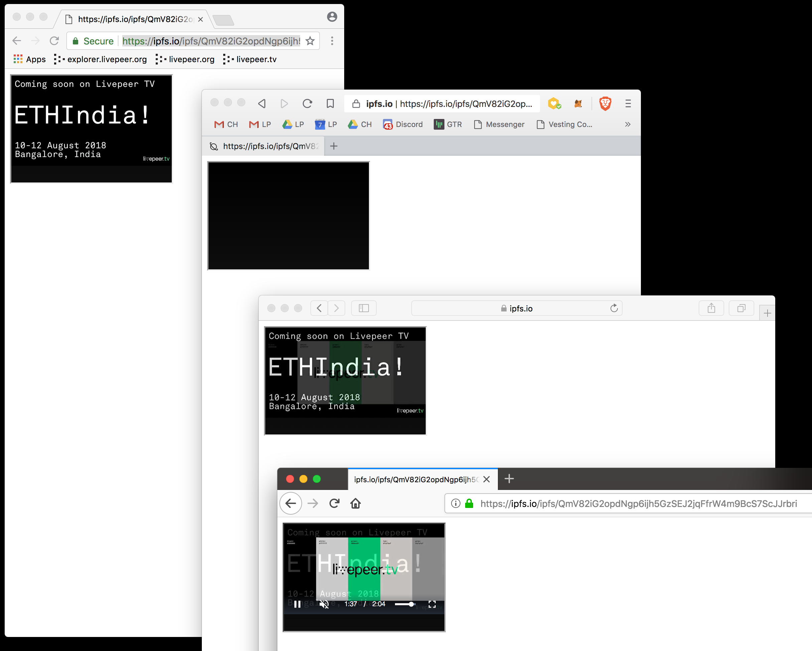Open Chrome's three-dot menu

coord(332,41)
